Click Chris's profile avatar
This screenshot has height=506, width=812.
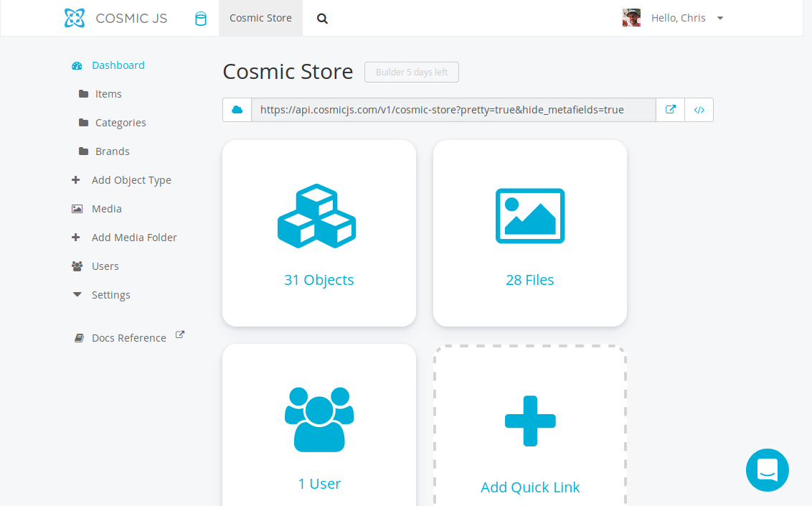pyautogui.click(x=631, y=18)
